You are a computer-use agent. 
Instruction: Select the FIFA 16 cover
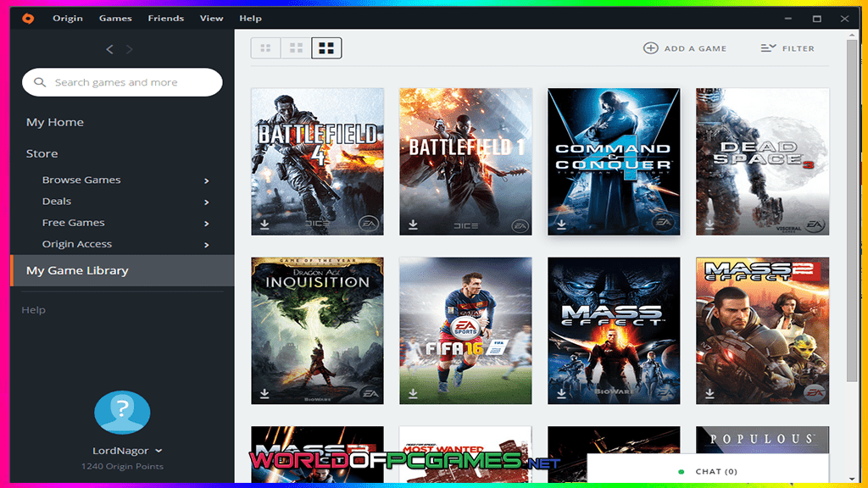(465, 330)
